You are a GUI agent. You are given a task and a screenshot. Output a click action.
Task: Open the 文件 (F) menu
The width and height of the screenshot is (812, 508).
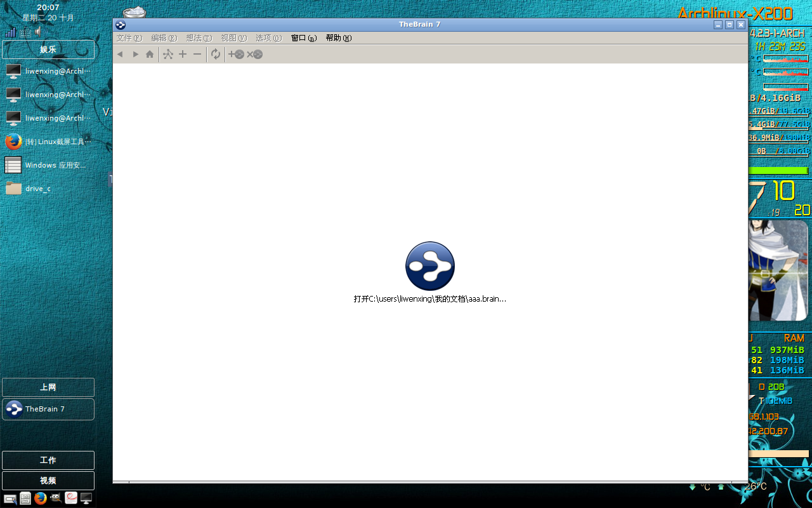[x=129, y=38]
